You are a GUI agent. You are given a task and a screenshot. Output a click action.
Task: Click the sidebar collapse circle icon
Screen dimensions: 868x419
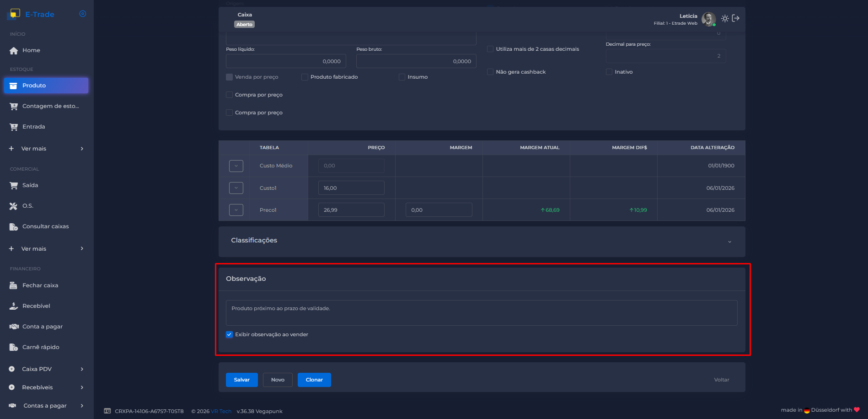(83, 14)
